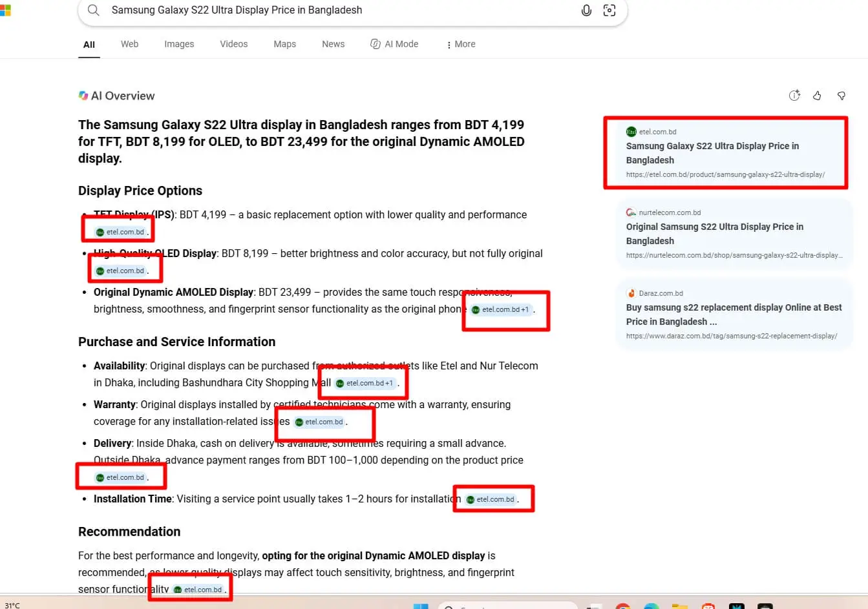
Task: Click the 'Recommendation' heading
Action: (129, 532)
